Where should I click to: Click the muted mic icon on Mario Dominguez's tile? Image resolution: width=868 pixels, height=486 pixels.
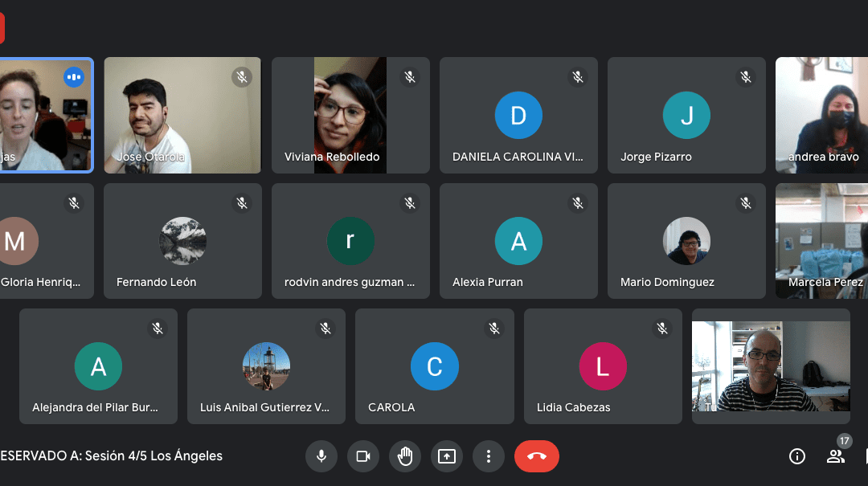click(746, 203)
